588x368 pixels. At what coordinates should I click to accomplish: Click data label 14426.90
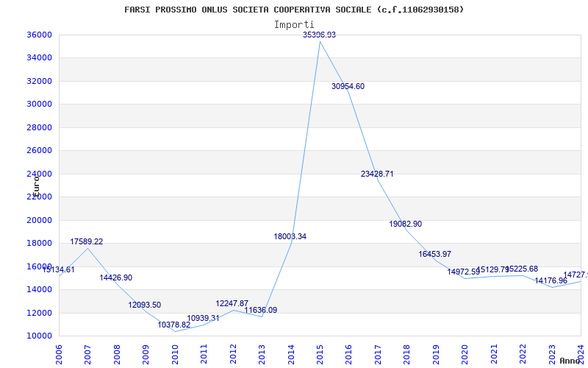click(x=116, y=278)
